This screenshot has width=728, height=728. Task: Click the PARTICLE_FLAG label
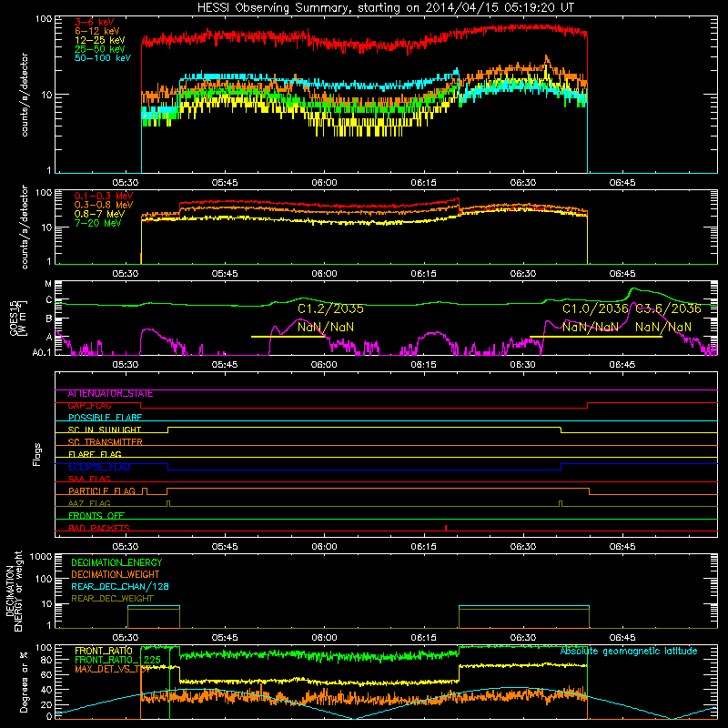tap(102, 491)
